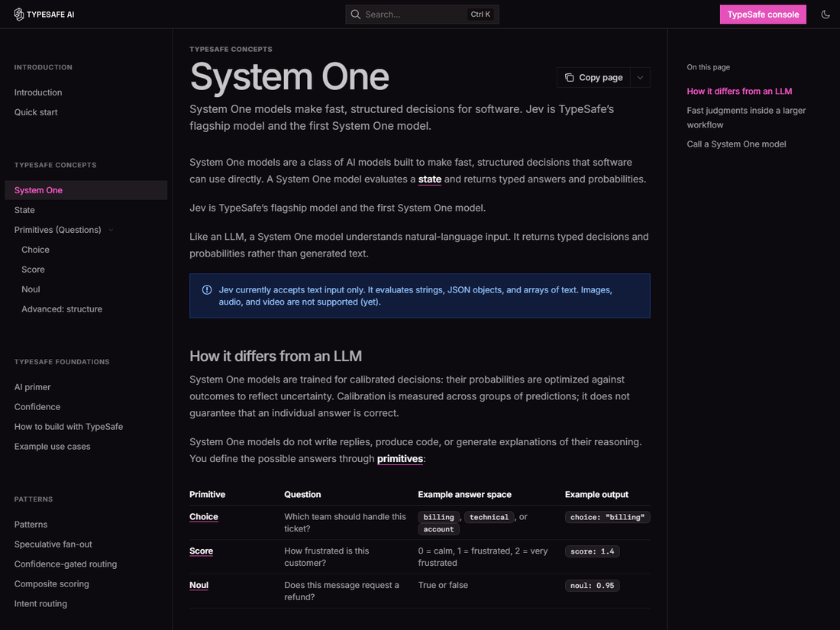Click the Ctrl K shortcut badge
840x630 pixels.
(480, 15)
